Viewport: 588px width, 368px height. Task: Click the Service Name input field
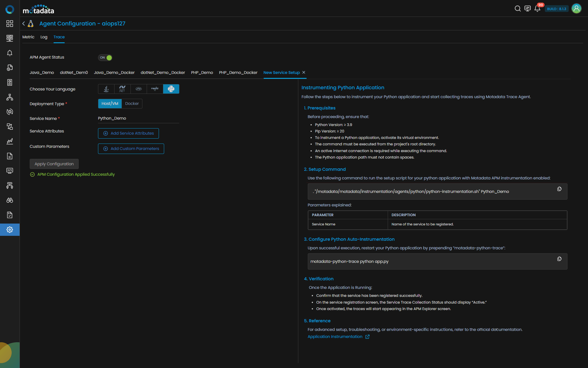[138, 118]
